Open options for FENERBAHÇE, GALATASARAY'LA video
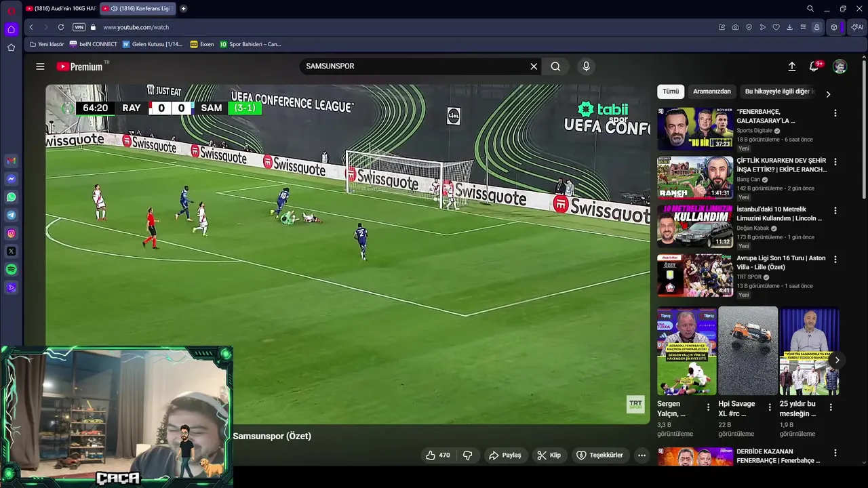Image resolution: width=868 pixels, height=488 pixels. 835,113
